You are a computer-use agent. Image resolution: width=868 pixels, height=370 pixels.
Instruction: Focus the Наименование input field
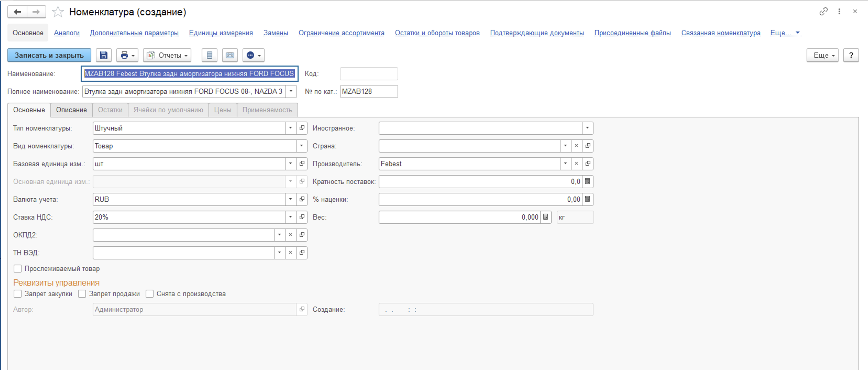(x=189, y=73)
